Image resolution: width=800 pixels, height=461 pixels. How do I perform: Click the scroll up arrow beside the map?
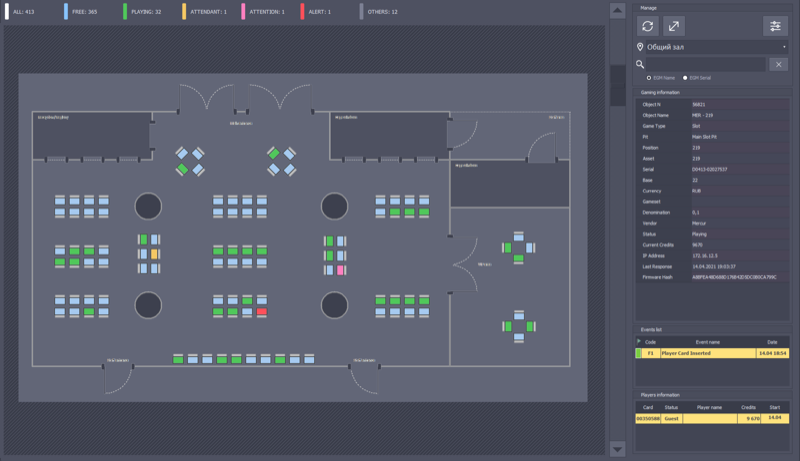coord(618,11)
